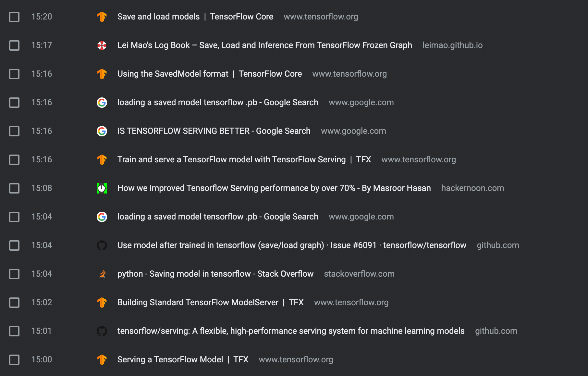Screen dimensions: 588x376
Task: Open Save, Load and Inference From Frozen Graph link
Action: point(265,45)
